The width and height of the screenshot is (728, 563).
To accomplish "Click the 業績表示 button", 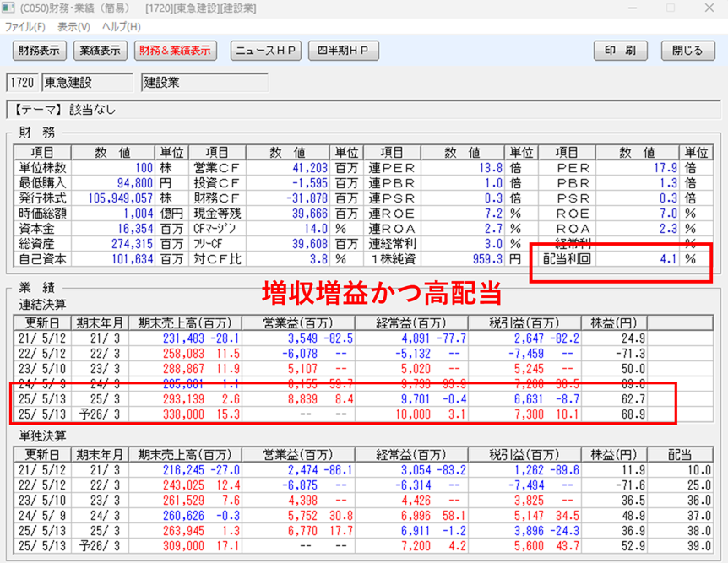I will [x=100, y=51].
